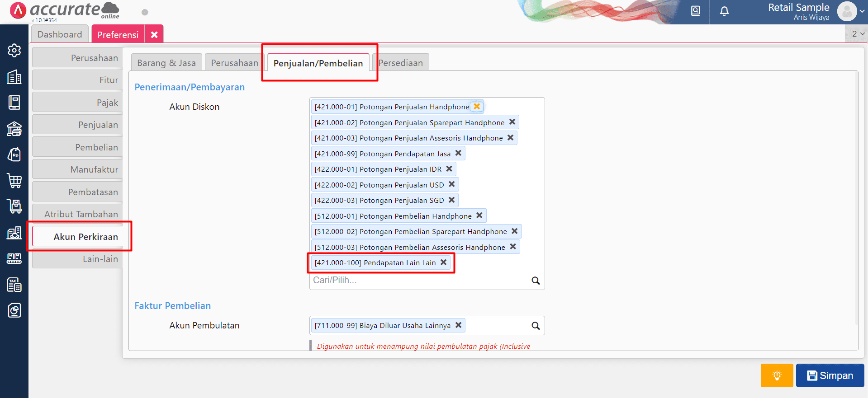
Task: Remove Potongan Penjualan IDR tag
Action: (449, 169)
